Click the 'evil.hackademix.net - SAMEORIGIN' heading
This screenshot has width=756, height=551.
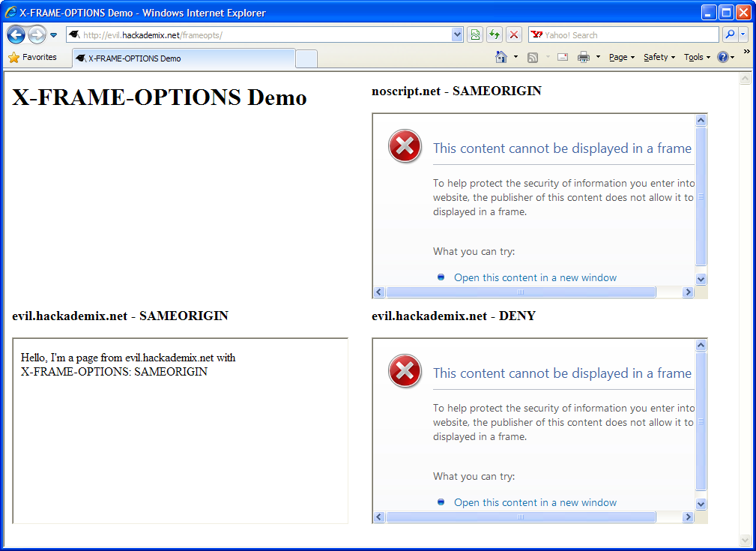120,316
